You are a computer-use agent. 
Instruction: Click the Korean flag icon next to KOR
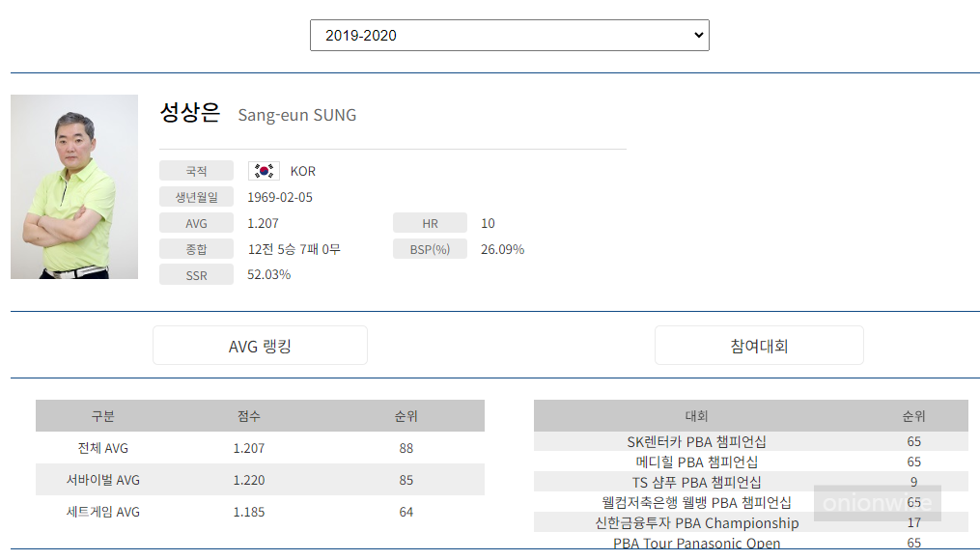tap(262, 170)
